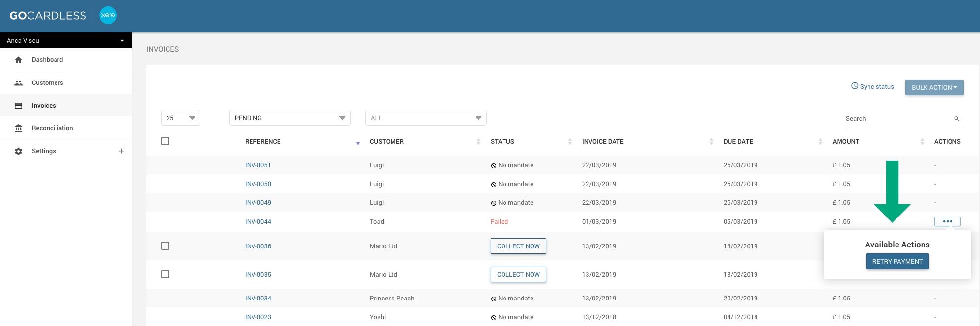Click due date 04/12/2018

click(x=740, y=317)
